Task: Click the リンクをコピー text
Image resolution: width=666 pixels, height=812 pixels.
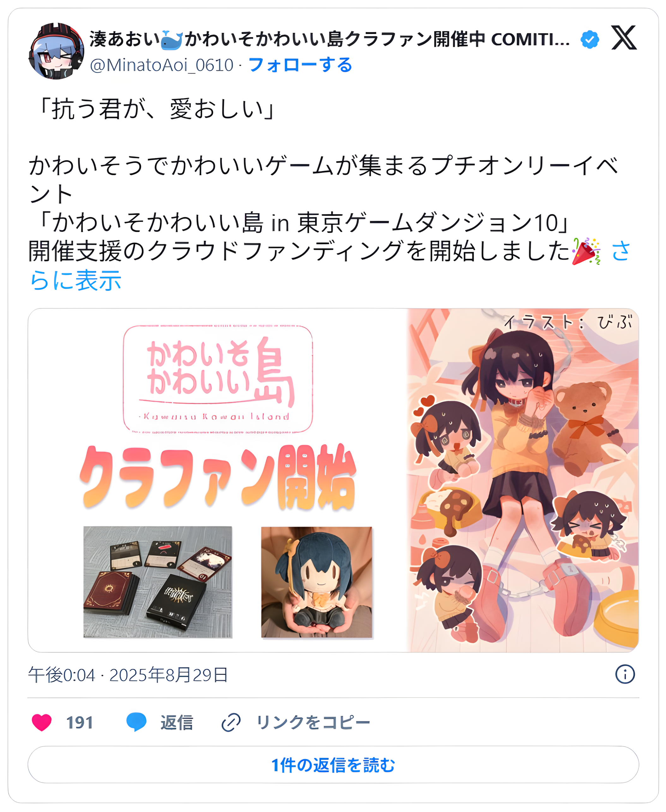Action: pos(314,722)
